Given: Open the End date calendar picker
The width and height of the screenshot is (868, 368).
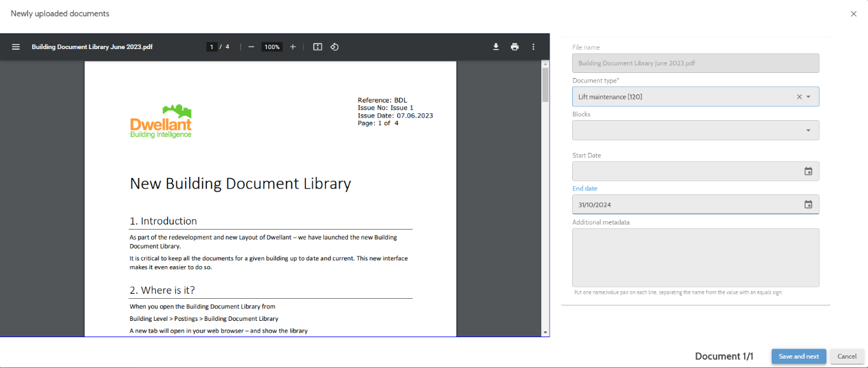Looking at the screenshot, I should [x=808, y=204].
